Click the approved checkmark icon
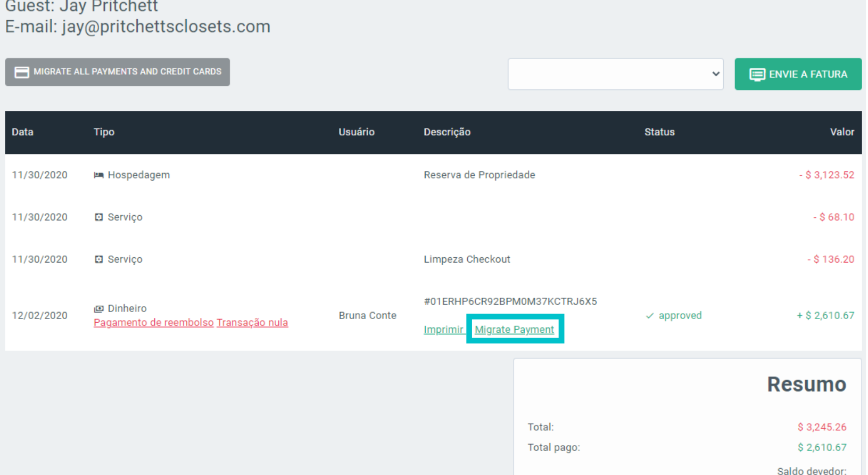This screenshot has height=475, width=868. pos(649,316)
